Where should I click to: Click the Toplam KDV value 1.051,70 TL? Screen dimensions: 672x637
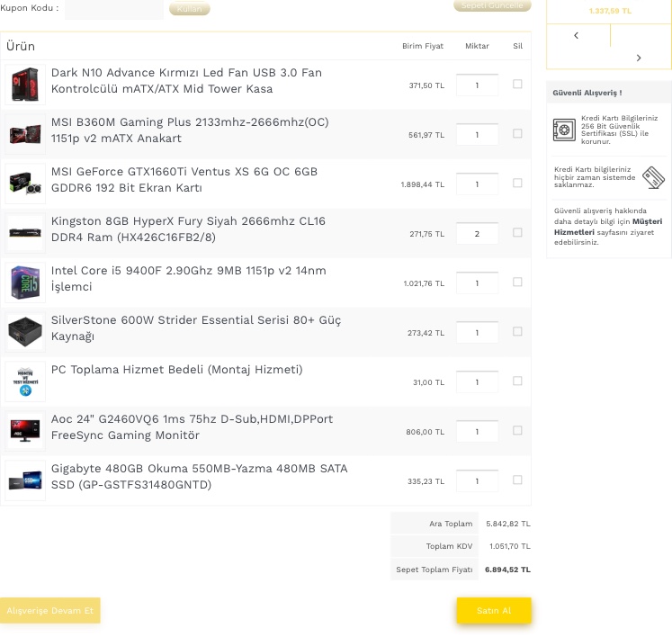point(509,546)
